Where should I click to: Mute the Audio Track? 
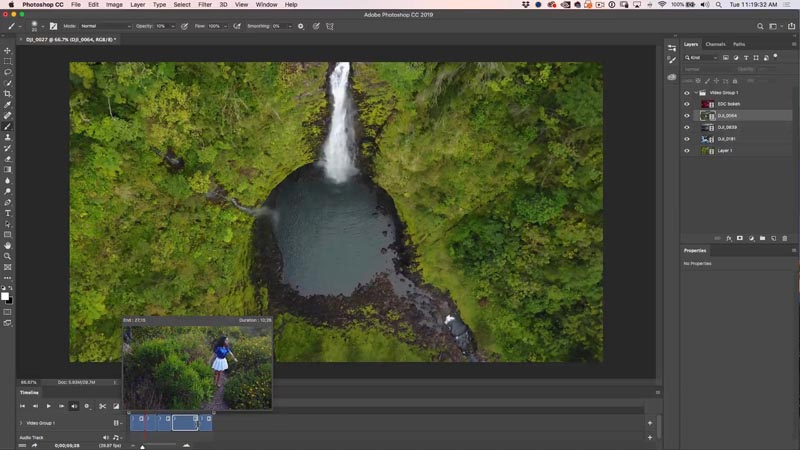pyautogui.click(x=106, y=437)
